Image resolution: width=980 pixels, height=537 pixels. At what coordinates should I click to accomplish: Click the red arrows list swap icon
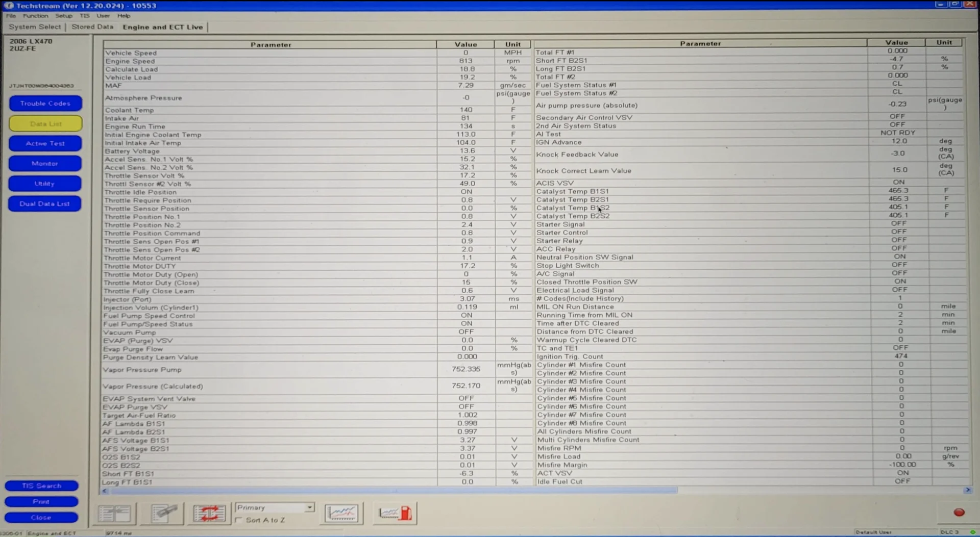(209, 513)
